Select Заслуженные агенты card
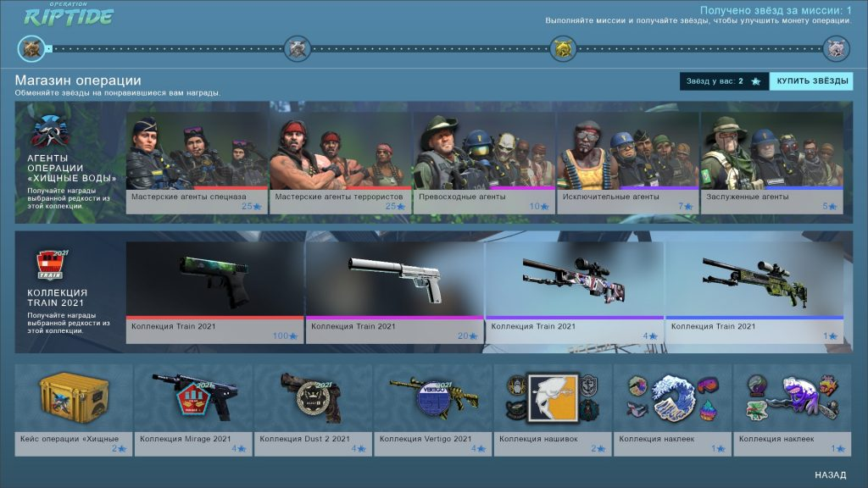 (x=771, y=164)
